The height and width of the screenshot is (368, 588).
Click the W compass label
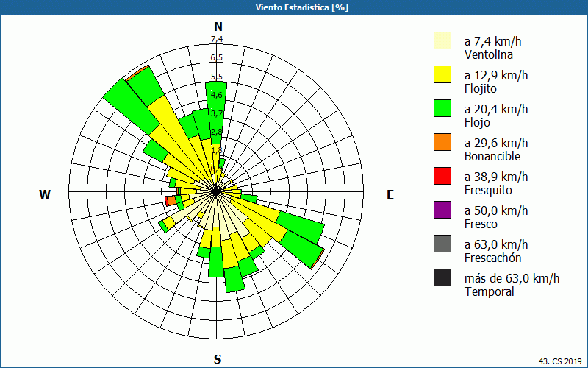point(45,194)
